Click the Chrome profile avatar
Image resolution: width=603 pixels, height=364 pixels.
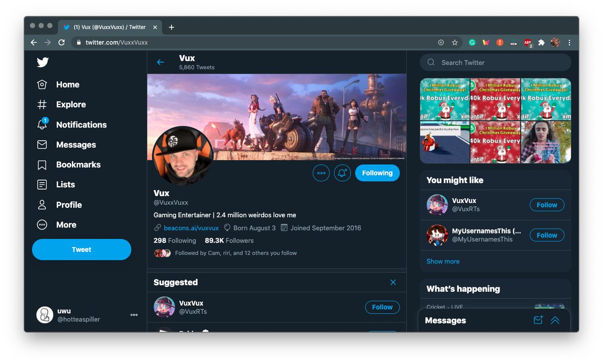click(555, 43)
